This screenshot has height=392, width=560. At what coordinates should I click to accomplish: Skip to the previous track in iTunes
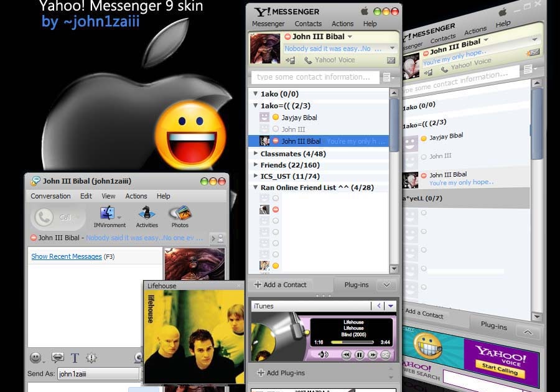pos(346,355)
